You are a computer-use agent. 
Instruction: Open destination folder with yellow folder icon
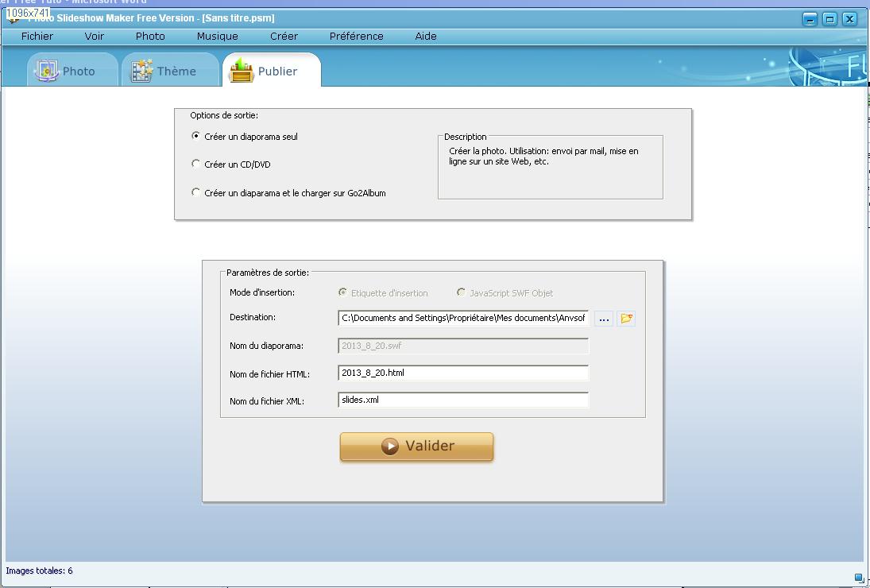point(626,319)
